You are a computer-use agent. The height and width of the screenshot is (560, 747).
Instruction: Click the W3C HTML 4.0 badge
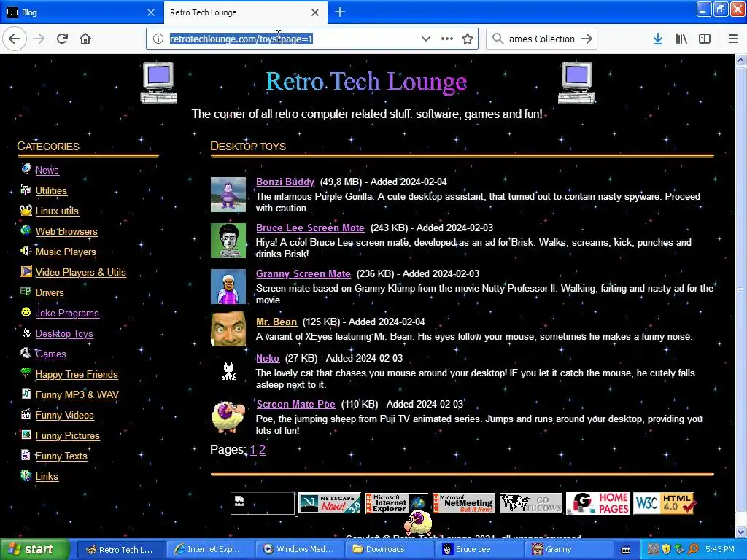tap(665, 503)
